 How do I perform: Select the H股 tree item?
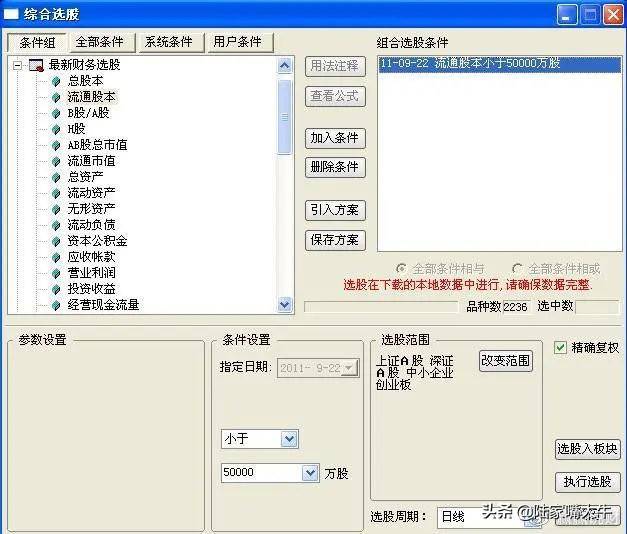click(76, 129)
